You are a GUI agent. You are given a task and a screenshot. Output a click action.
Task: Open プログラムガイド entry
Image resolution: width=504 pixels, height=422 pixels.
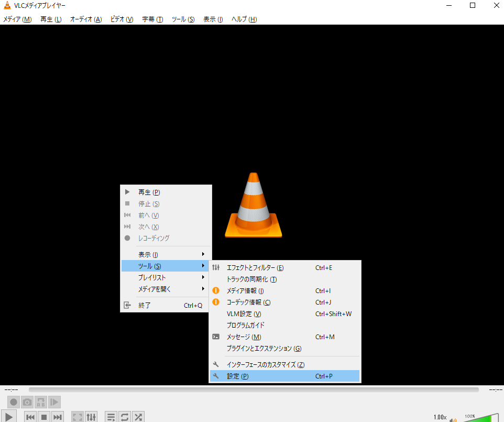pyautogui.click(x=285, y=325)
